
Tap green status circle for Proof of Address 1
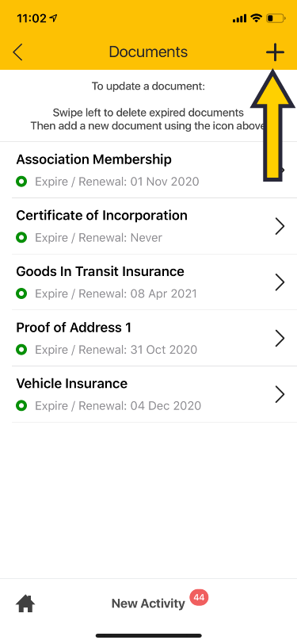[x=21, y=350]
